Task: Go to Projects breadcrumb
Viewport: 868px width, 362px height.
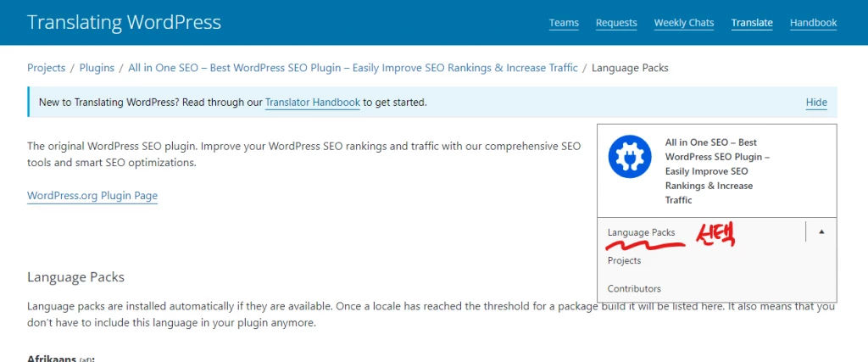Action: pyautogui.click(x=46, y=68)
